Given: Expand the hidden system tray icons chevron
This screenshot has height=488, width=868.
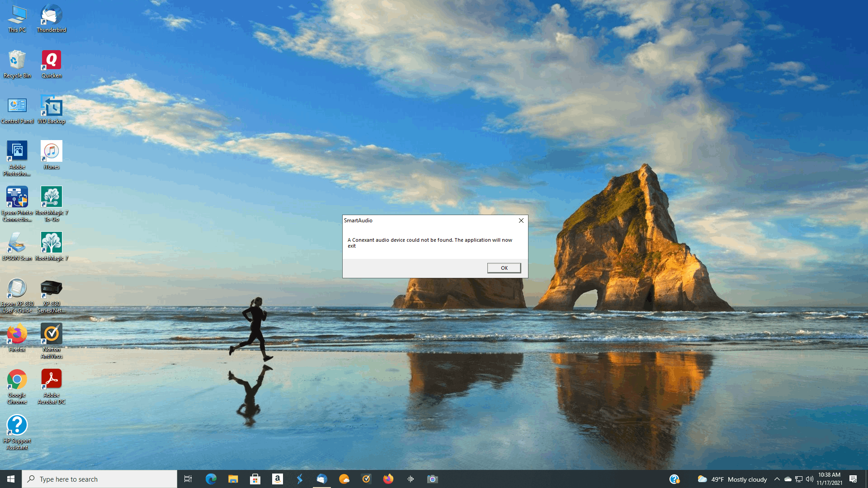Looking at the screenshot, I should (x=777, y=479).
